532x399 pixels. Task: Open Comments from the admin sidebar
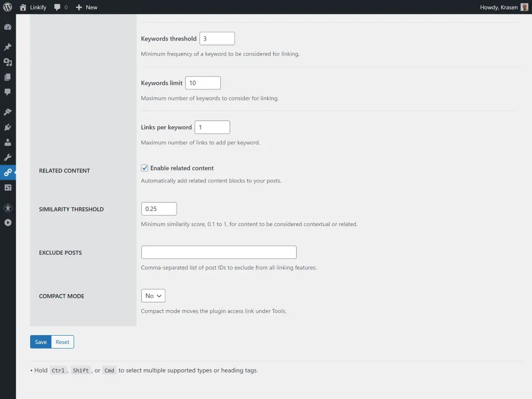8,92
